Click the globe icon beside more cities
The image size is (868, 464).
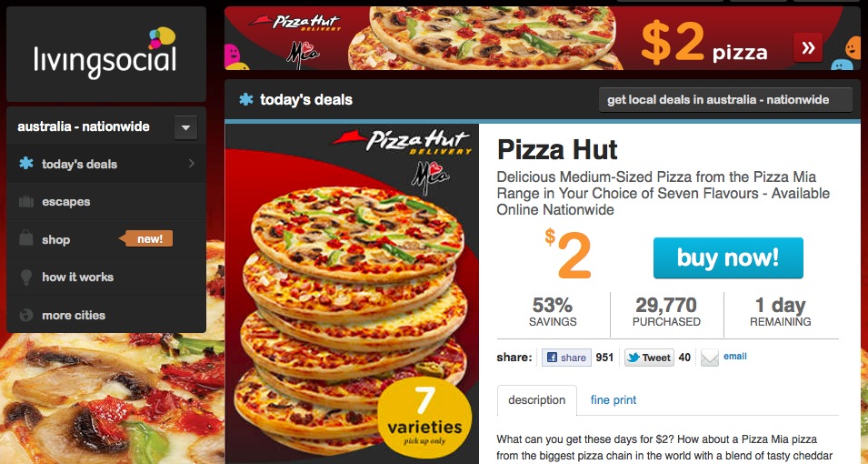[26, 315]
